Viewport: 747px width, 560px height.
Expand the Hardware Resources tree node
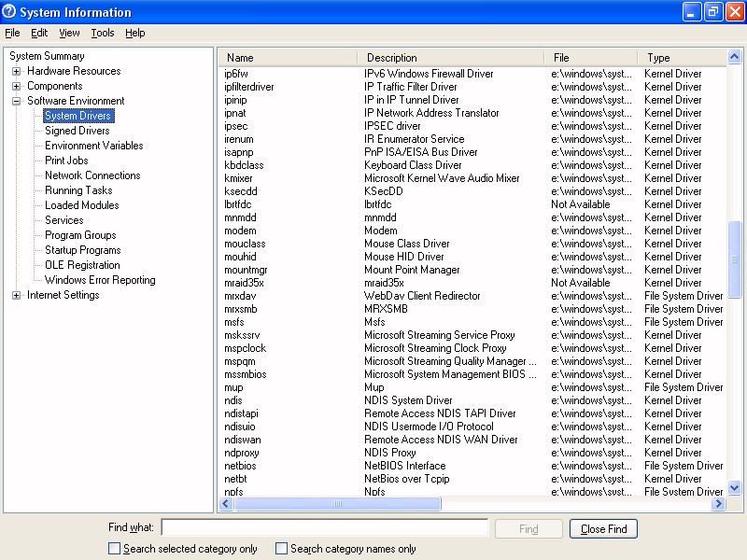17,71
